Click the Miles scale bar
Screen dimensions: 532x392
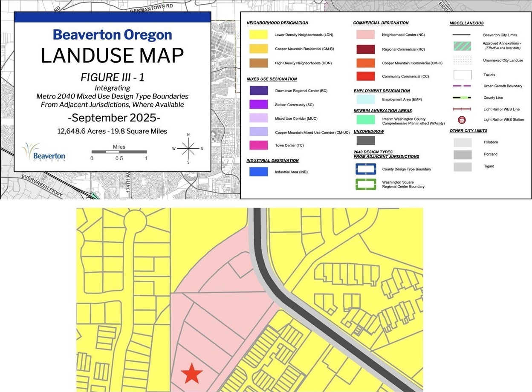[119, 152]
